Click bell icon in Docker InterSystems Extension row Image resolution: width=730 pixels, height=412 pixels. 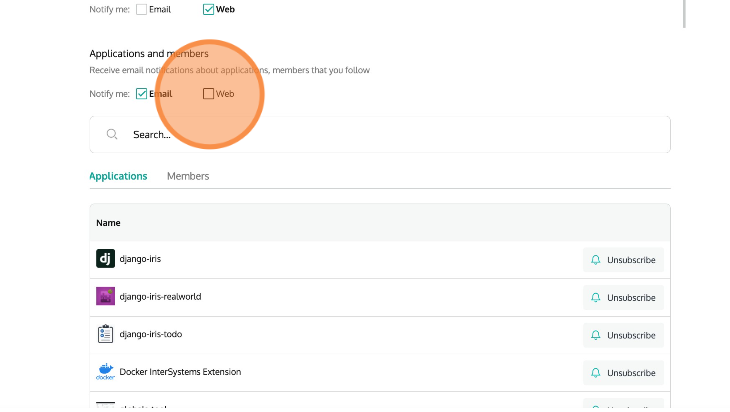click(596, 373)
